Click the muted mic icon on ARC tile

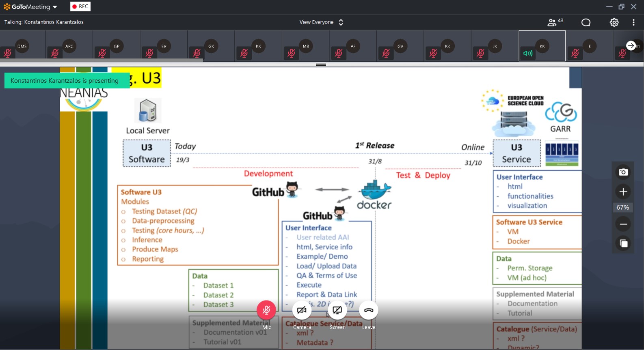[55, 53]
